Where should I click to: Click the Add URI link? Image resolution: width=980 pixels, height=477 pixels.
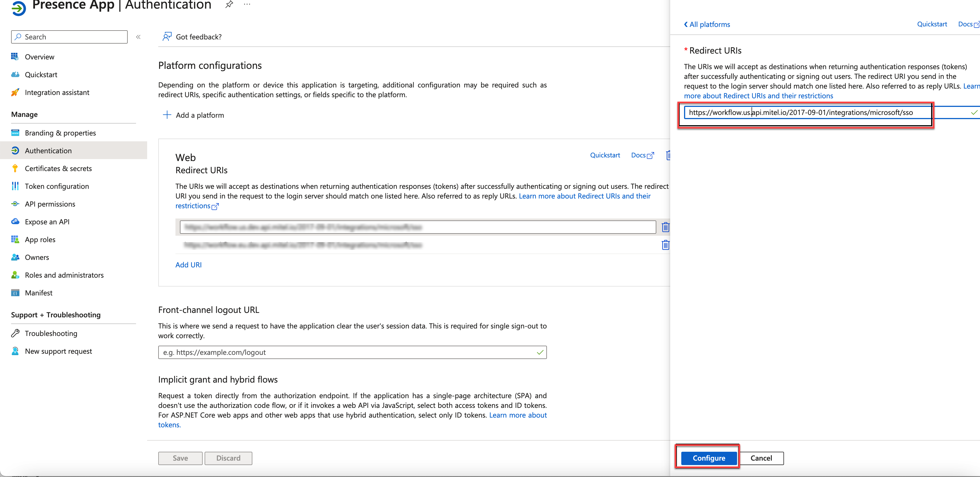(188, 265)
